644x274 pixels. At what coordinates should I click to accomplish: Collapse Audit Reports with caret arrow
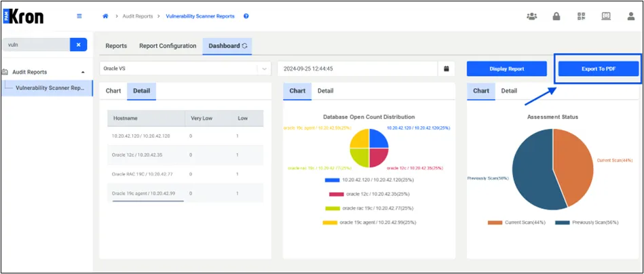tap(83, 72)
